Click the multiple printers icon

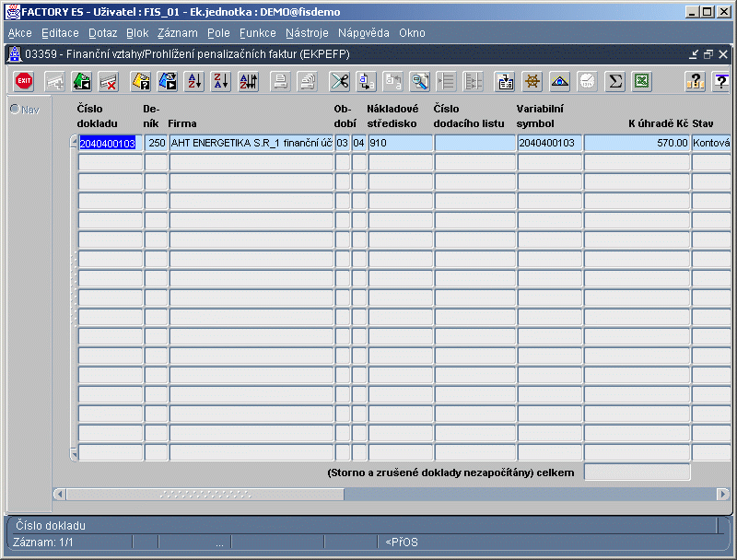tap(308, 81)
